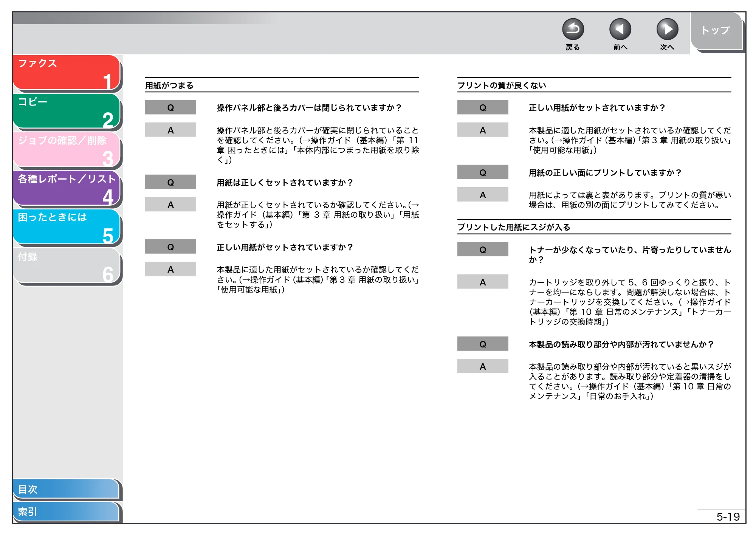Select the プリントした用紙にスジが入る heading
The width and height of the screenshot is (756, 535).
514,227
